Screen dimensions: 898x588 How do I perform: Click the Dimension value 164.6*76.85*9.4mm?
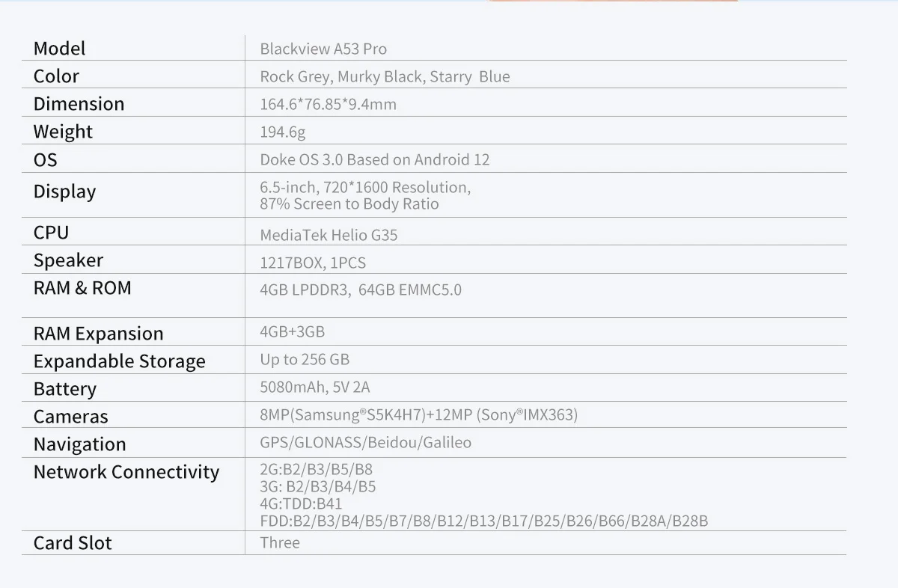point(328,105)
